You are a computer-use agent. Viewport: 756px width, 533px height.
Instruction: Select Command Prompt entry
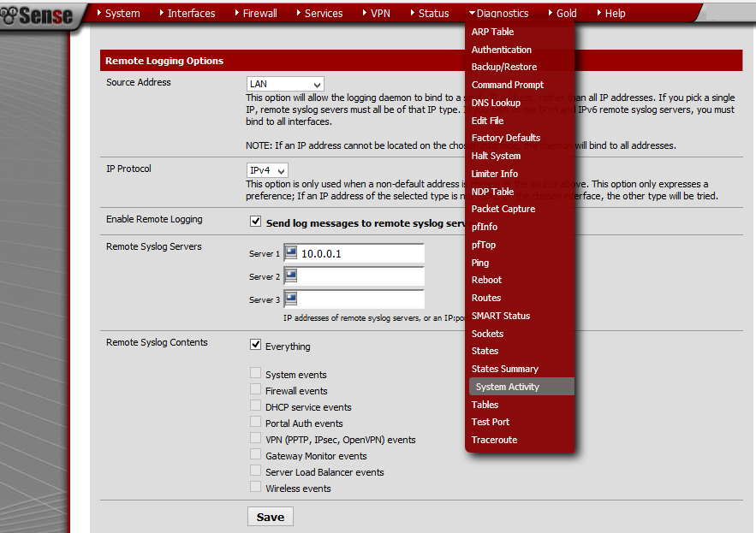(507, 85)
